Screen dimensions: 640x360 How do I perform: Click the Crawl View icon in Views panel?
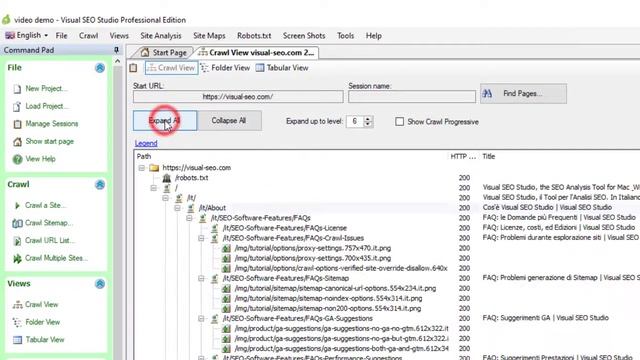point(17,304)
